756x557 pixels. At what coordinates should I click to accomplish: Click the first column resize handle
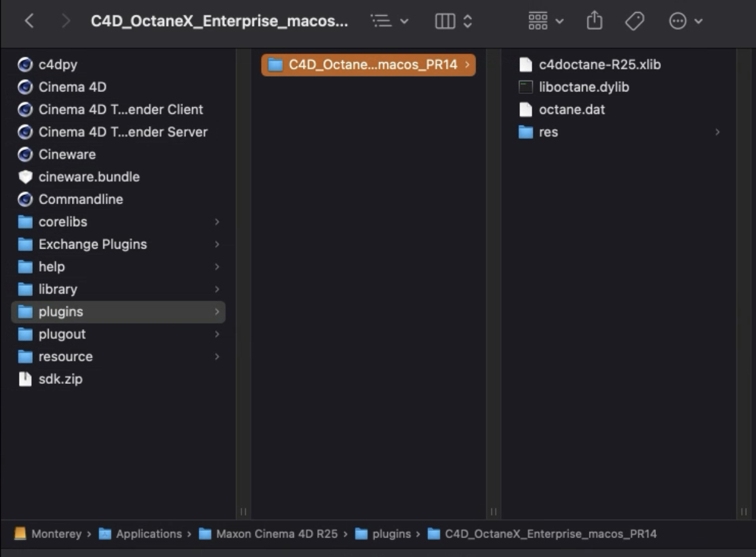[x=243, y=511]
